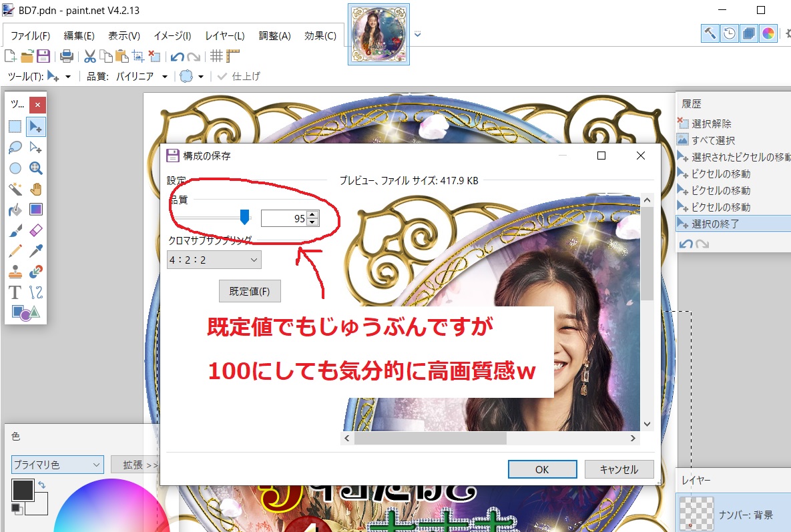Click the Paste clipboard icon
The height and width of the screenshot is (532, 791).
pos(121,56)
